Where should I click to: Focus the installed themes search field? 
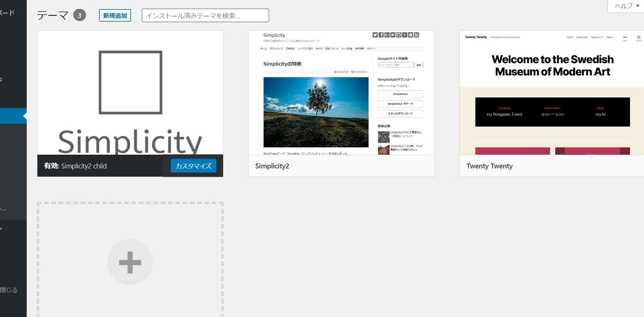click(206, 16)
